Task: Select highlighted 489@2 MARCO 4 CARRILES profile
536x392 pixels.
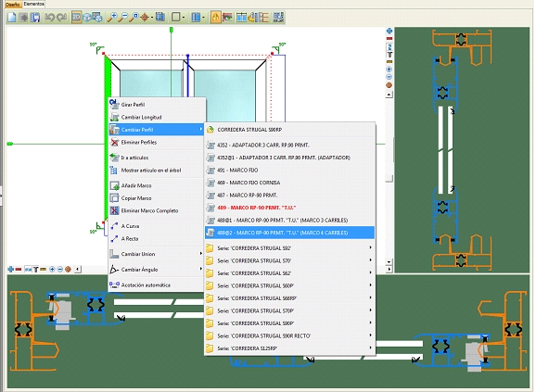Action: pyautogui.click(x=290, y=233)
